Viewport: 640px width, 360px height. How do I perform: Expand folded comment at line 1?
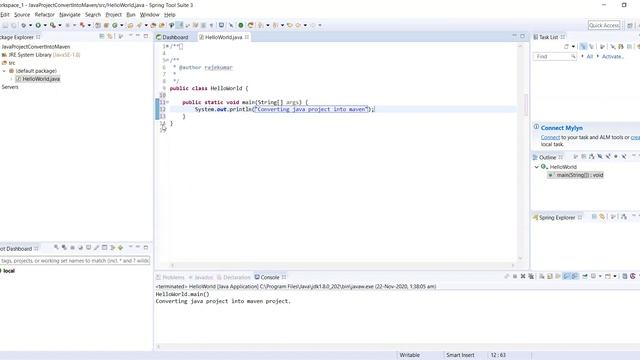point(167,46)
